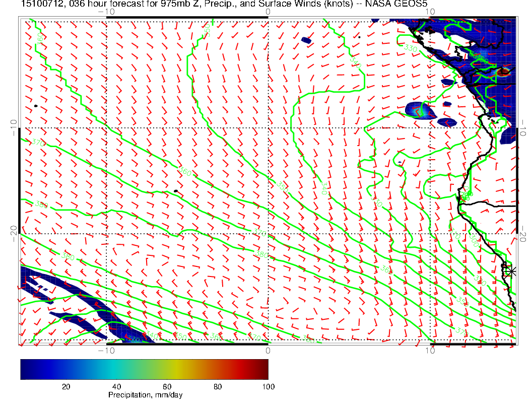
Task: Pick the dark blue end of the precipitation colorbar
Action: [x=24, y=369]
